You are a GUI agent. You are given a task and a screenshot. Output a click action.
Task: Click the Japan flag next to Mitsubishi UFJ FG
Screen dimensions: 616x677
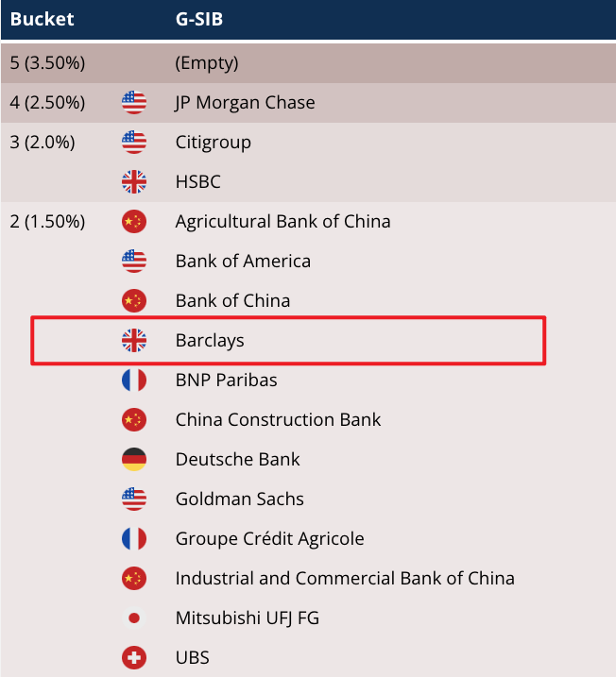point(134,618)
